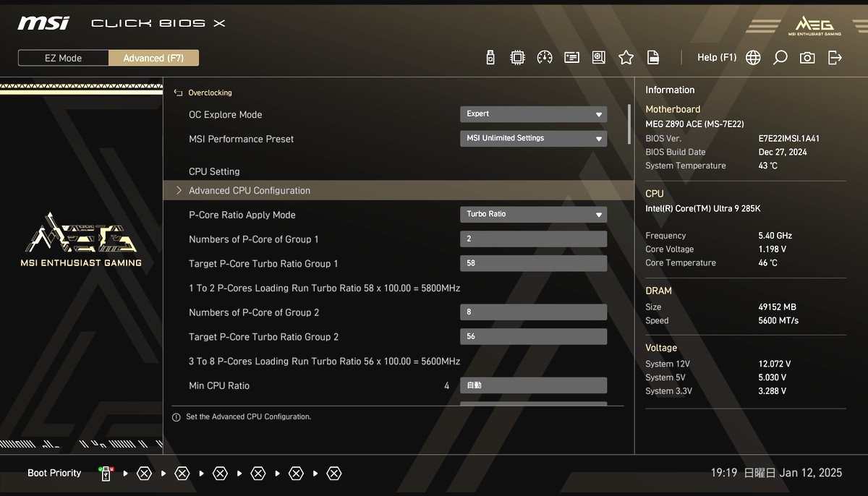868x496 pixels.
Task: Click the Min CPU Ratio value field
Action: click(x=534, y=385)
